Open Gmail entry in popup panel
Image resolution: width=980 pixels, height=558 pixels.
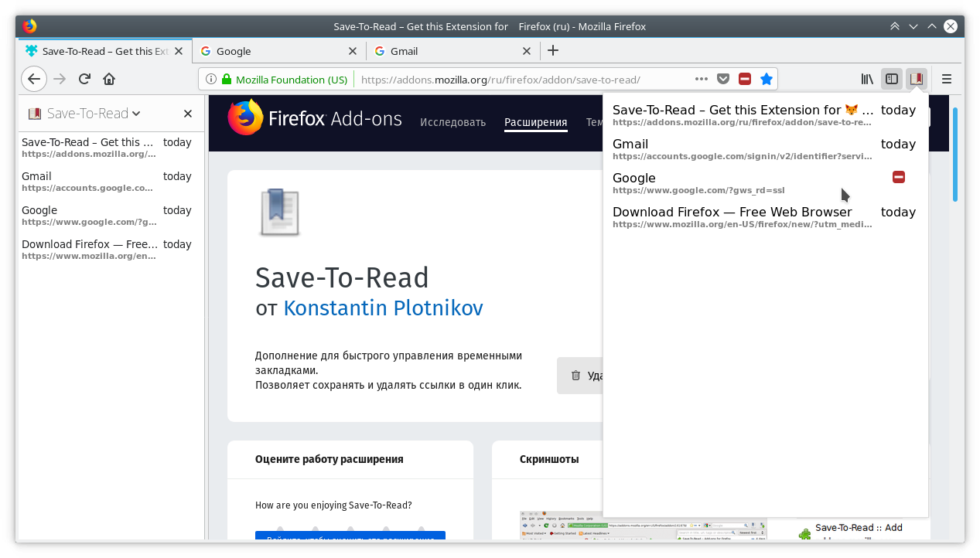(765, 149)
